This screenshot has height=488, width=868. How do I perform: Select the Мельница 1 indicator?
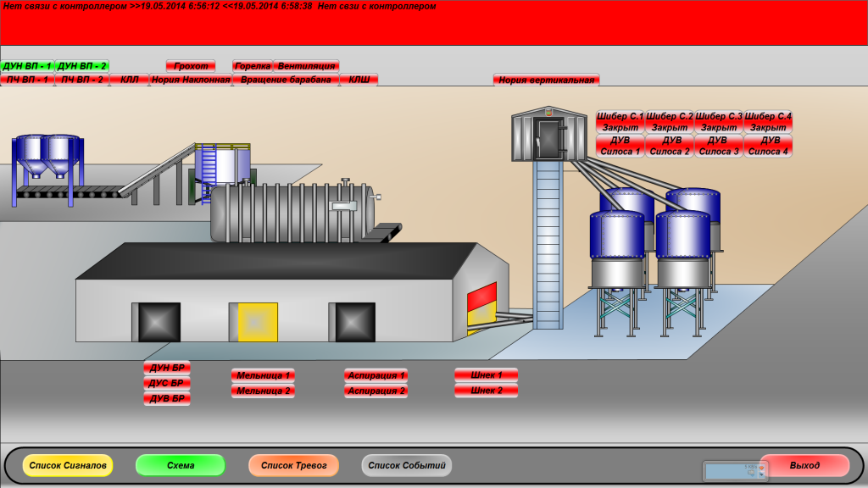pos(264,375)
